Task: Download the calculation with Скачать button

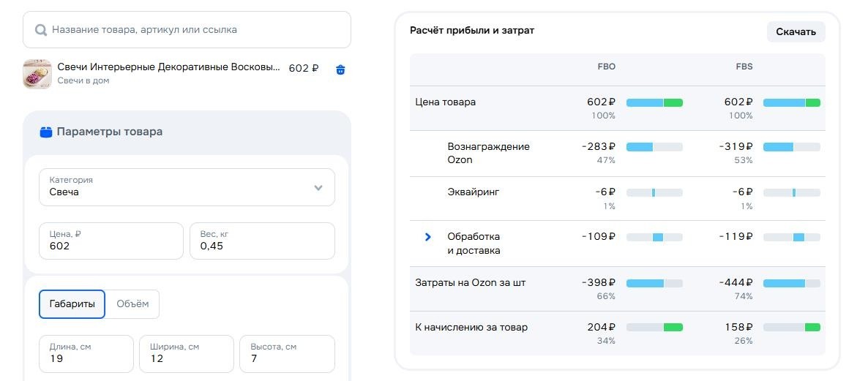Action: pyautogui.click(x=796, y=32)
